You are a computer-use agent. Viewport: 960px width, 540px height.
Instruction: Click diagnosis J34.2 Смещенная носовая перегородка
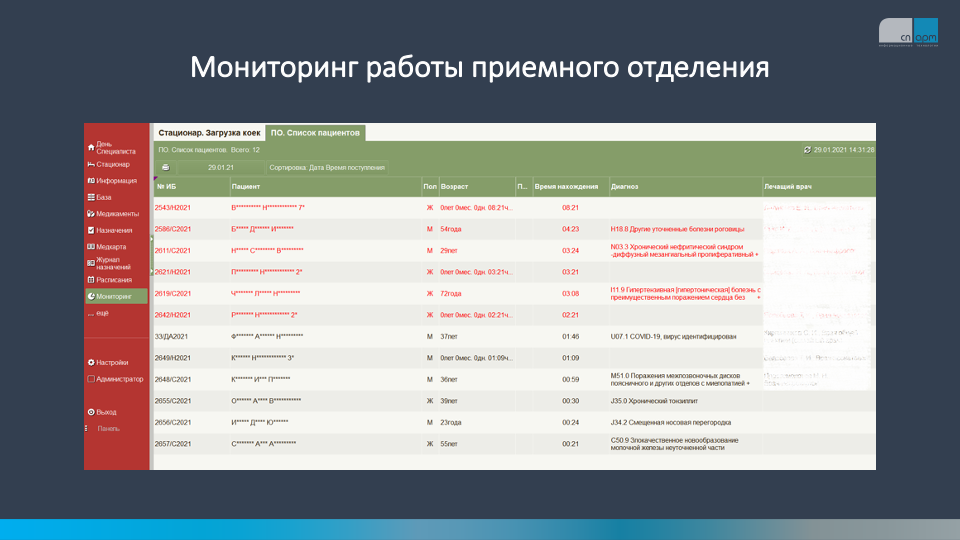coord(670,422)
